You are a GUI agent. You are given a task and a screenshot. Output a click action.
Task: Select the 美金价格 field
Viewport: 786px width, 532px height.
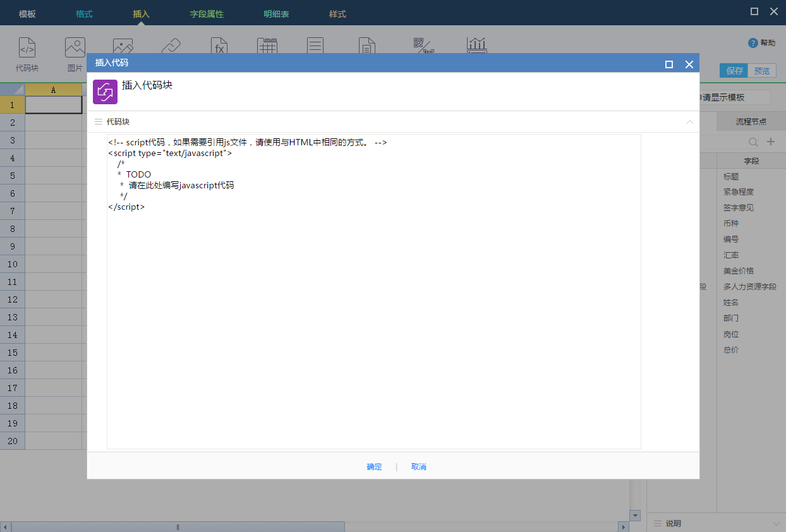[739, 271]
